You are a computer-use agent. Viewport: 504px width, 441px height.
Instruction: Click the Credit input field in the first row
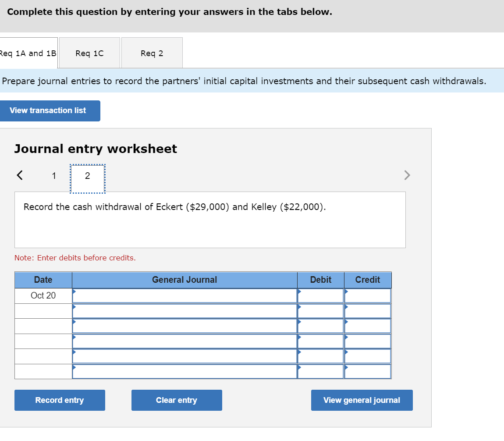tap(368, 295)
